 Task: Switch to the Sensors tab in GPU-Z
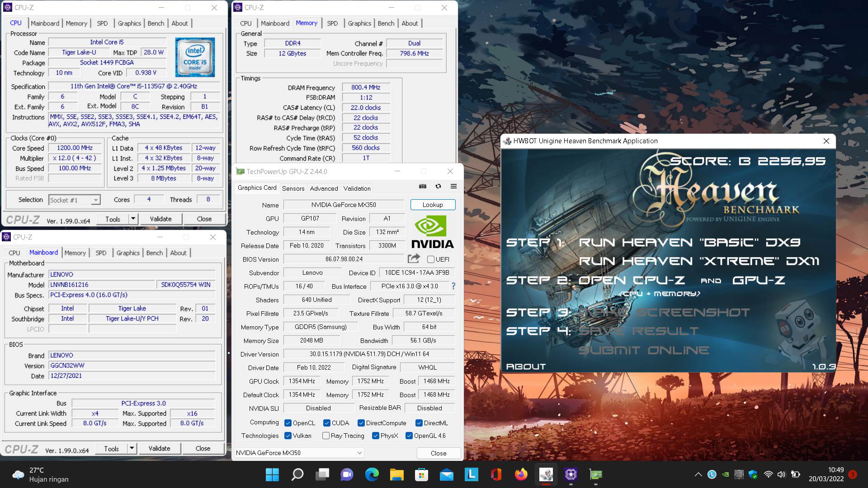(x=293, y=188)
